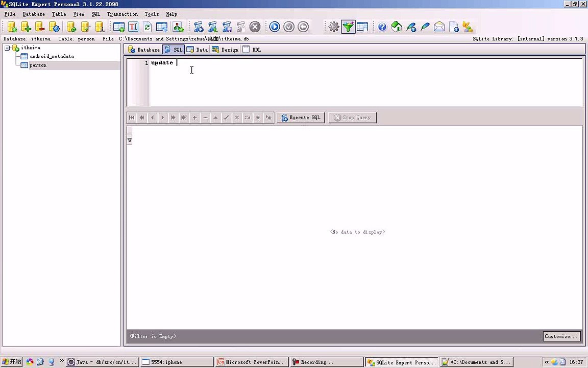This screenshot has width=588, height=368.
Task: Click the database refresh icon with green arrows
Action: [x=71, y=27]
